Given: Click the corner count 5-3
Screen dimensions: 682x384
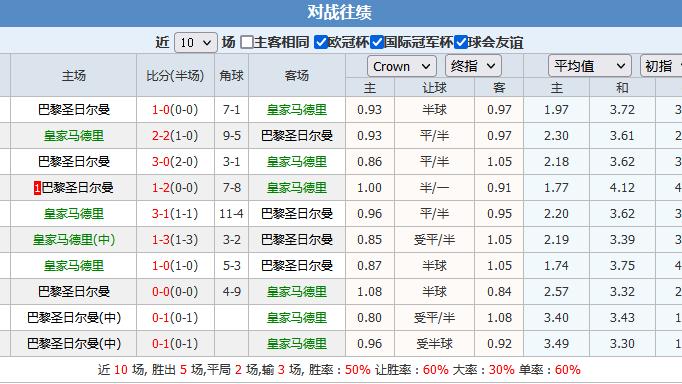Looking at the screenshot, I should pos(231,266).
